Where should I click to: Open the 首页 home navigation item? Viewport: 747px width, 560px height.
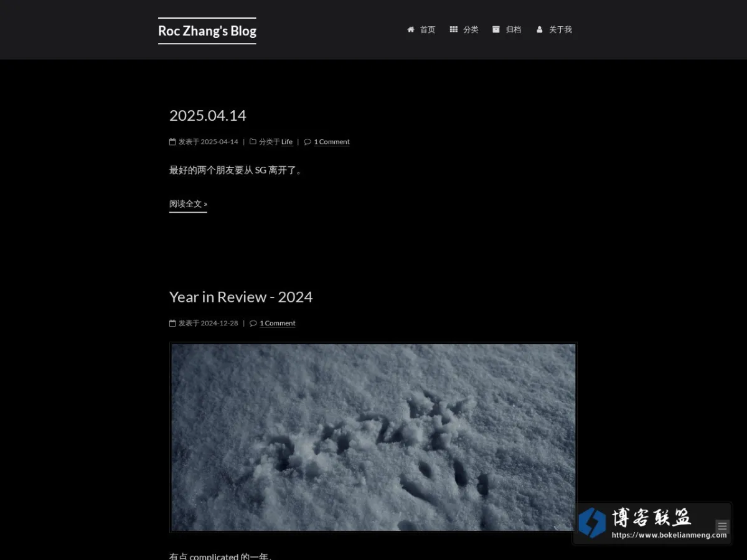coord(421,29)
